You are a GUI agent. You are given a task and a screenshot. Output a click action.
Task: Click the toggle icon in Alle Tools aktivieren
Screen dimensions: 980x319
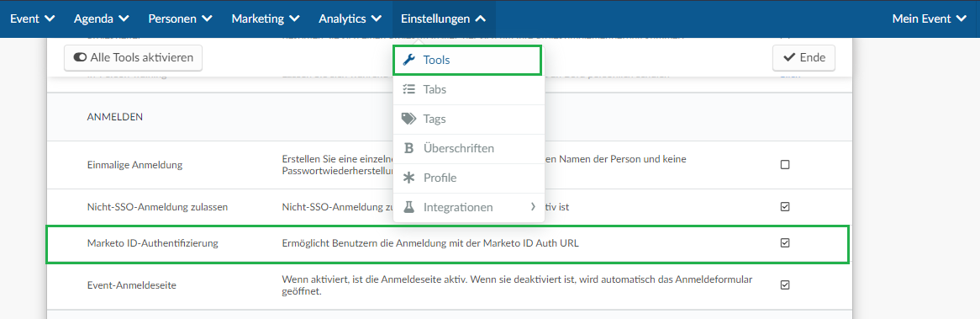80,57
